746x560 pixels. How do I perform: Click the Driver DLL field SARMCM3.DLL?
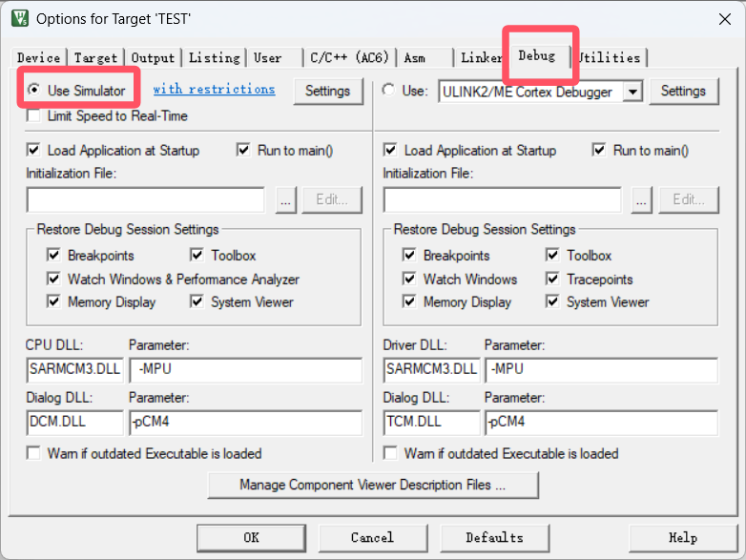pos(431,370)
